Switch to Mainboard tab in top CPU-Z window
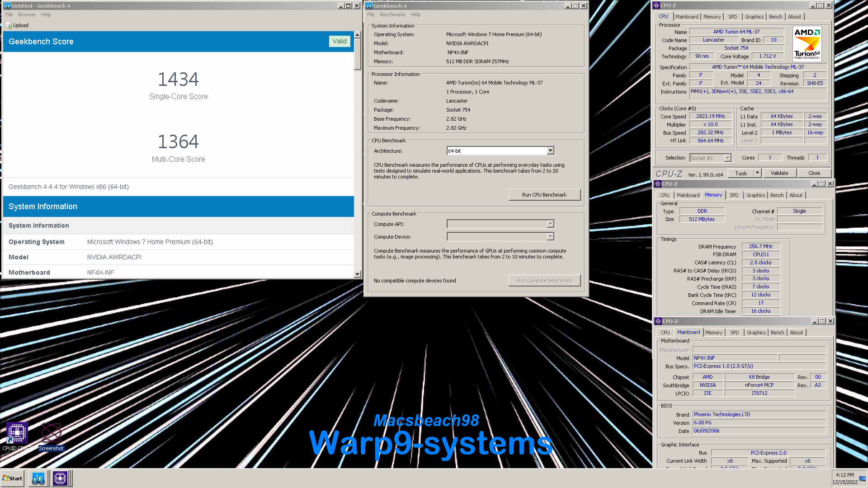 pyautogui.click(x=687, y=17)
